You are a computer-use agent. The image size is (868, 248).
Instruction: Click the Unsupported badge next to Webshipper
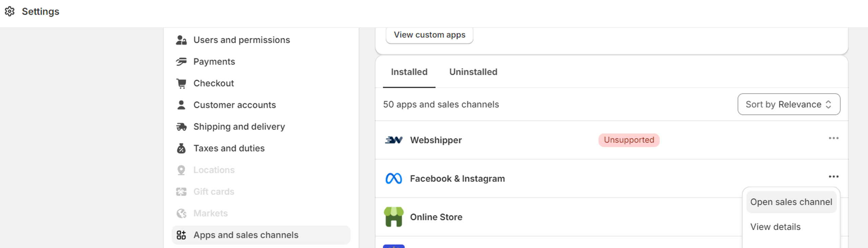click(629, 140)
